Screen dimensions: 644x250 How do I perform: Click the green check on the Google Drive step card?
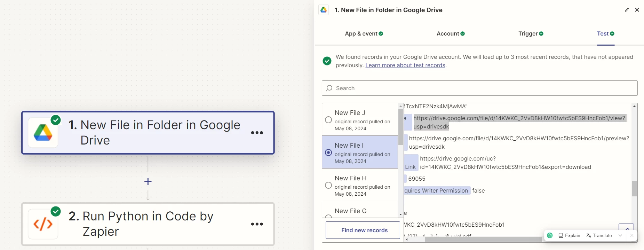tap(56, 120)
